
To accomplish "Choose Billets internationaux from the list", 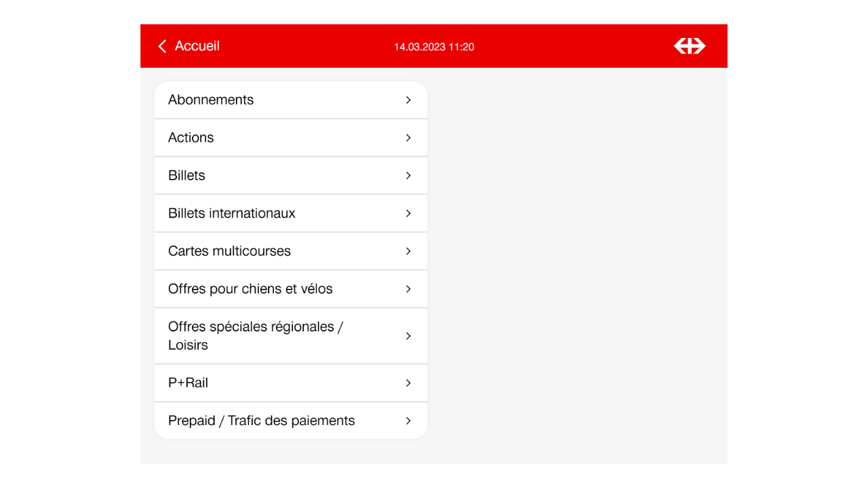I will tap(232, 213).
